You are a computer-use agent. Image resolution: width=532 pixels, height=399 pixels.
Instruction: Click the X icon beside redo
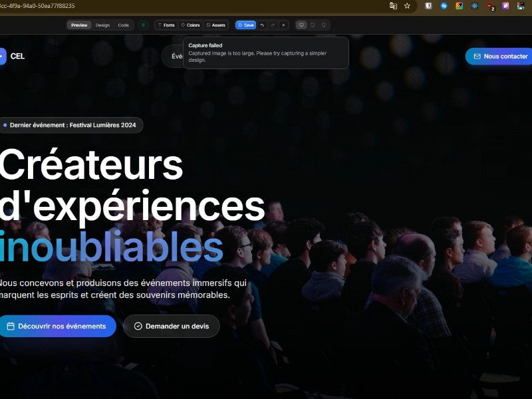[284, 25]
